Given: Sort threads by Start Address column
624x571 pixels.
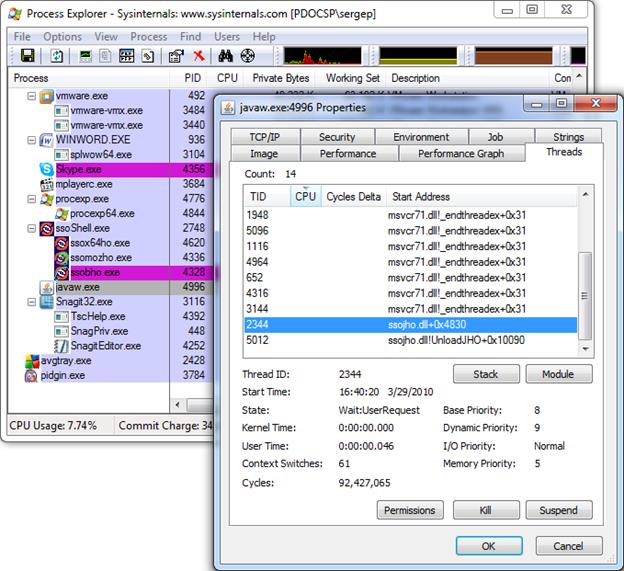Looking at the screenshot, I should (x=482, y=197).
